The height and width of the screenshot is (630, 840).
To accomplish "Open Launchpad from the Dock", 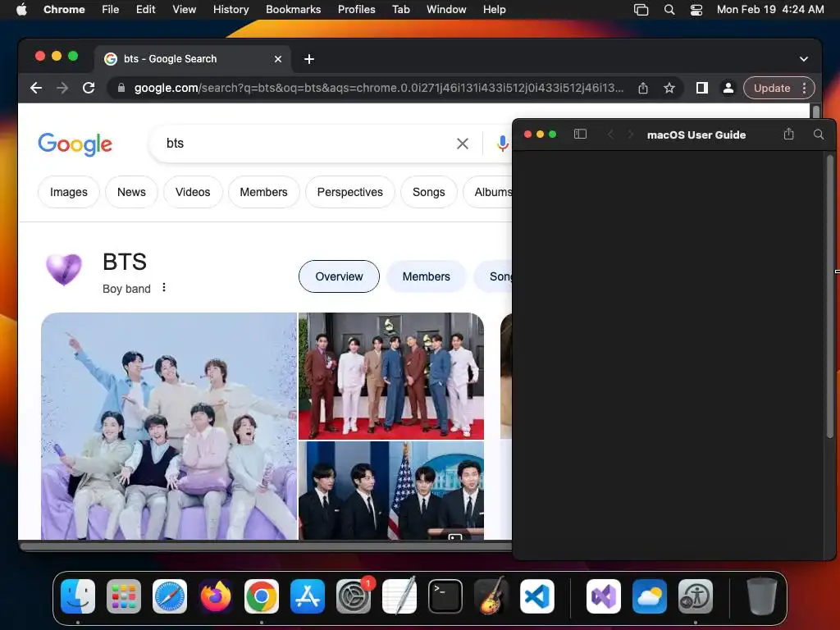I will click(124, 596).
